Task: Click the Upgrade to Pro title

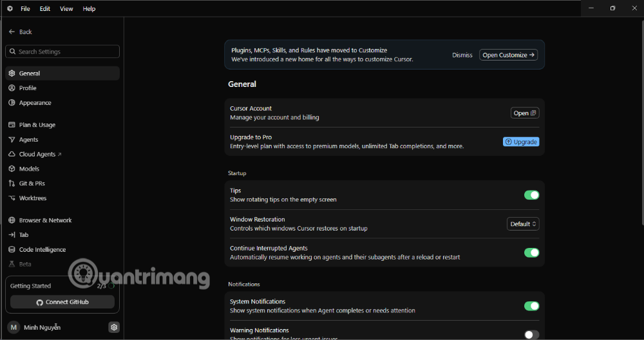Action: [x=251, y=137]
